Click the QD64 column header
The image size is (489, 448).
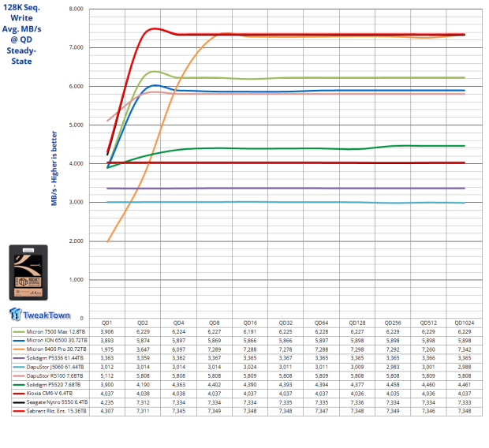point(321,323)
